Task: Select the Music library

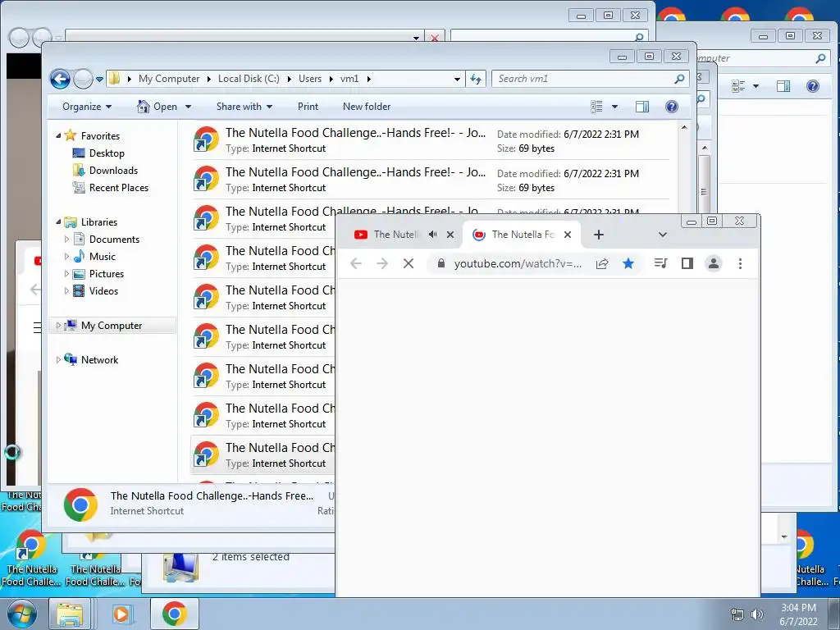Action: click(102, 257)
